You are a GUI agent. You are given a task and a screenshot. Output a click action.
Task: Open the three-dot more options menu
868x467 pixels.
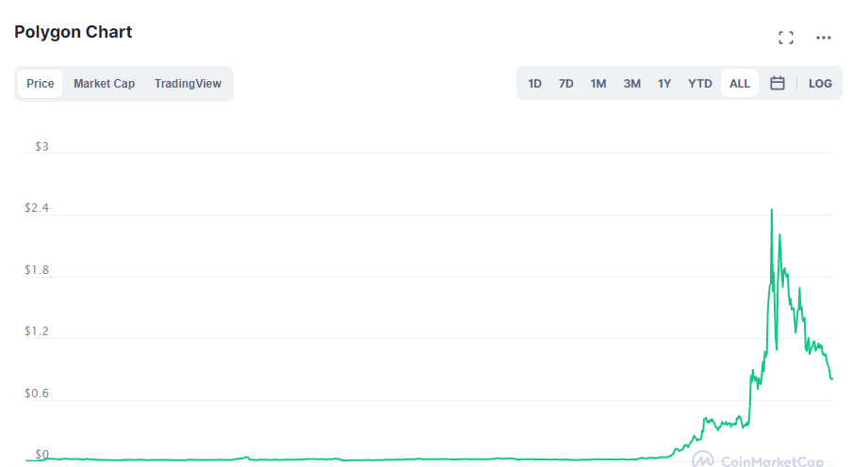tap(823, 38)
